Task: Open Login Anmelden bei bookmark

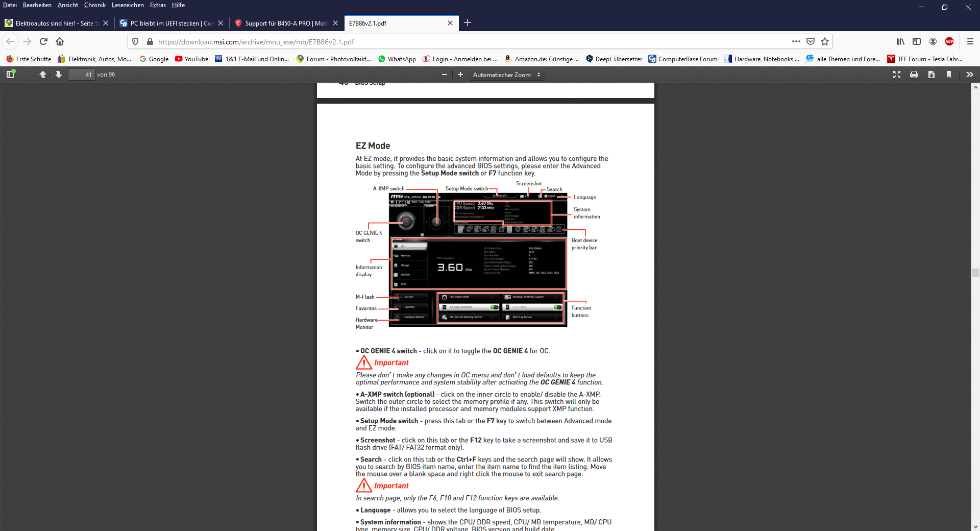Action: 460,59
